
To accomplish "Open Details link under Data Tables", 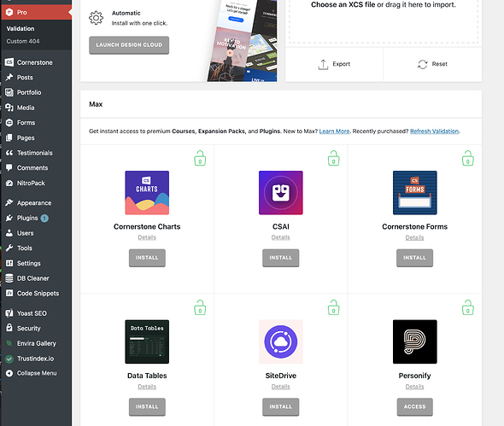I will (147, 387).
